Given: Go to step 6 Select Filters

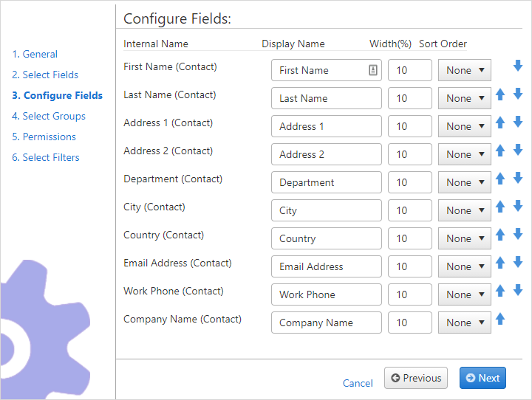Looking at the screenshot, I should pos(46,157).
